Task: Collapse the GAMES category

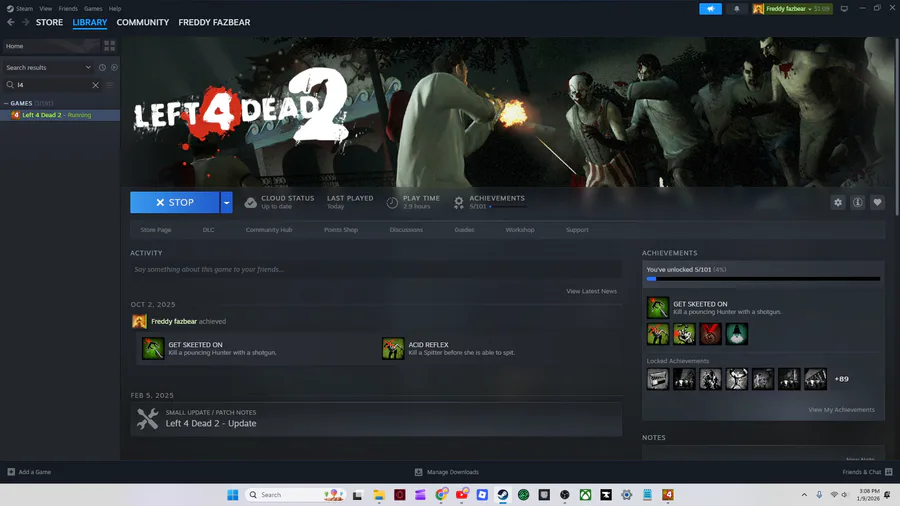Action: click(6, 103)
